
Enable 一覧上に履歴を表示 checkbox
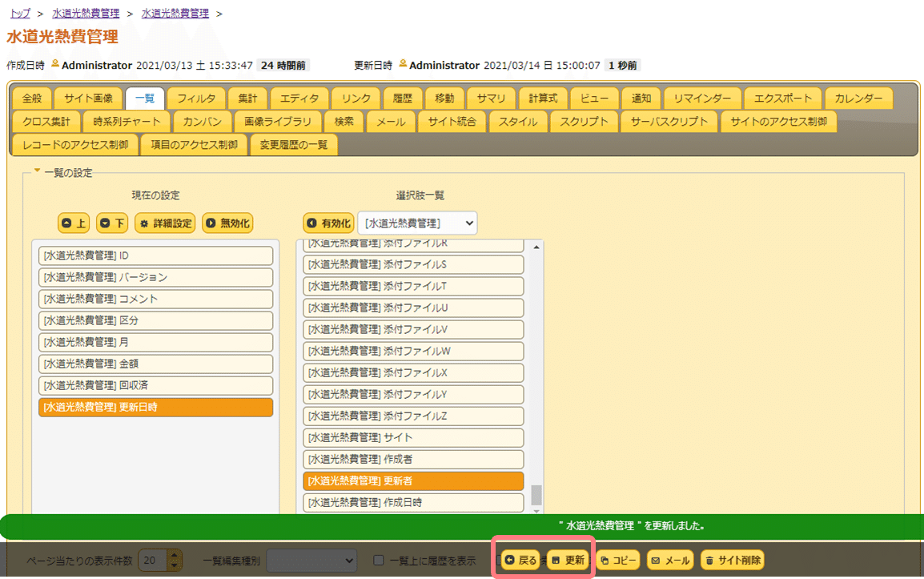click(x=378, y=558)
